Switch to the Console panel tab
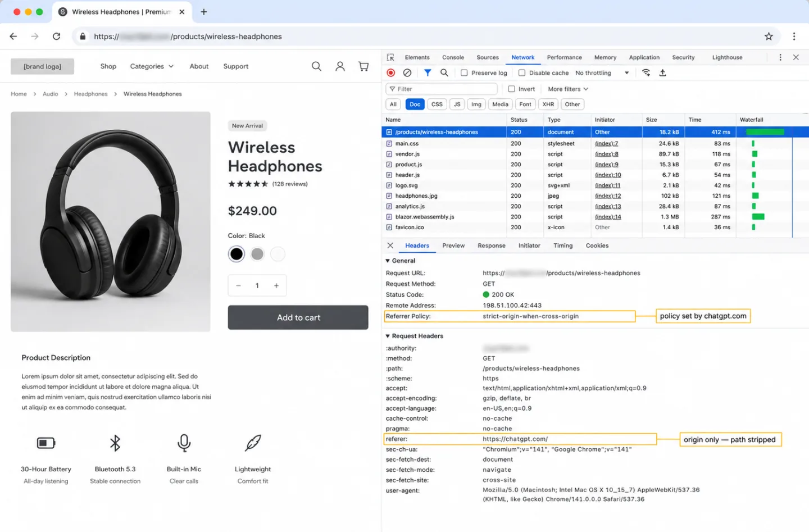Viewport: 809px width, 532px height. [x=453, y=57]
